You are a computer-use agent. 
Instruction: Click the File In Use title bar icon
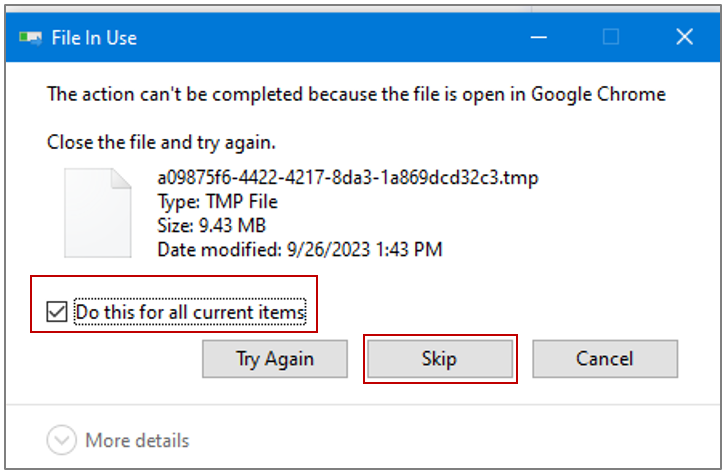point(30,37)
